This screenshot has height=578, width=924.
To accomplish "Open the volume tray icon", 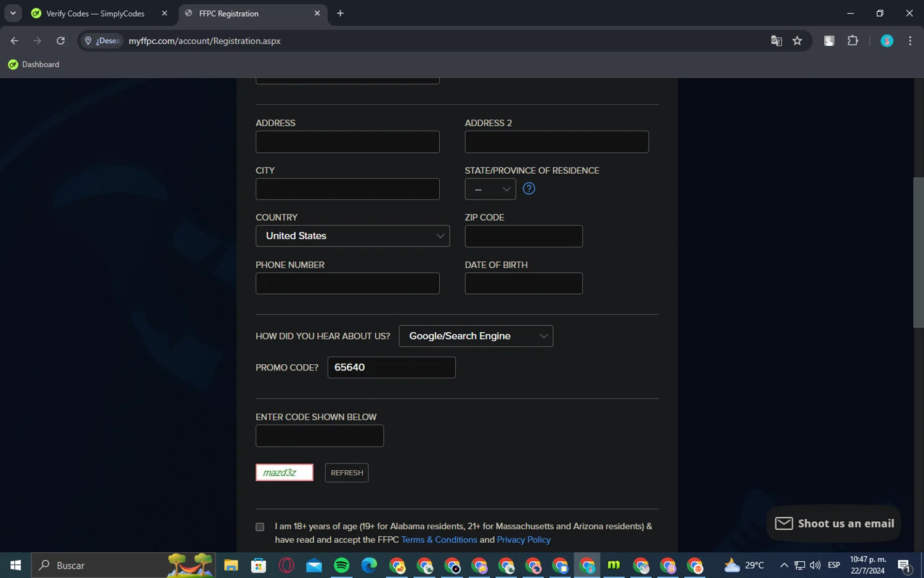I will 815,565.
